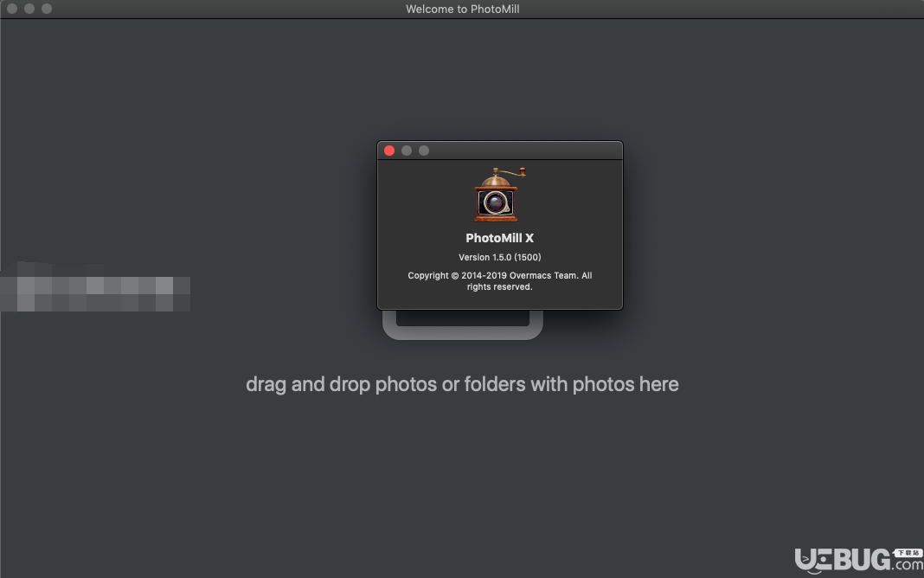The height and width of the screenshot is (578, 924).
Task: Close the PhotoMill X about dialog
Action: 389,151
